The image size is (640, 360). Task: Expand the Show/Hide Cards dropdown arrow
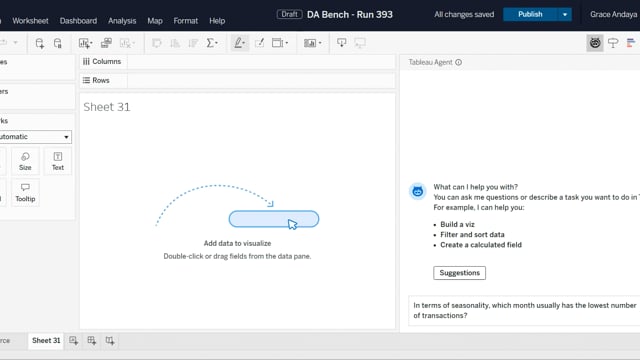320,43
